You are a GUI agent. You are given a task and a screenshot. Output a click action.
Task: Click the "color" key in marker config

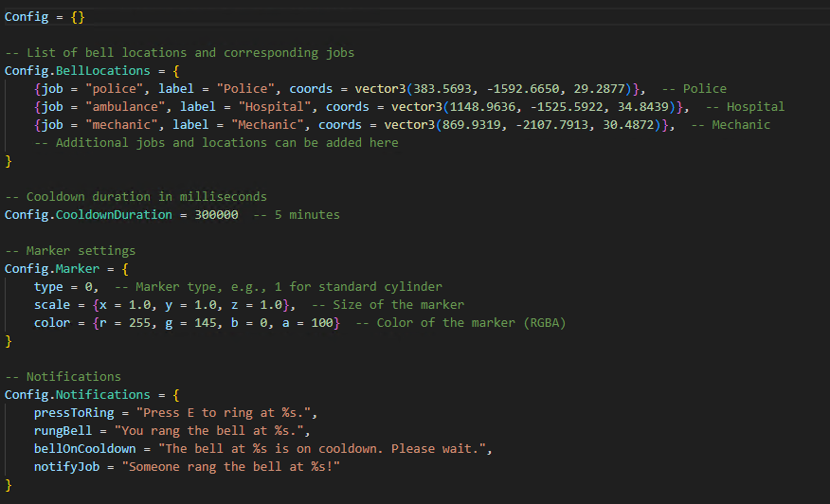click(52, 323)
